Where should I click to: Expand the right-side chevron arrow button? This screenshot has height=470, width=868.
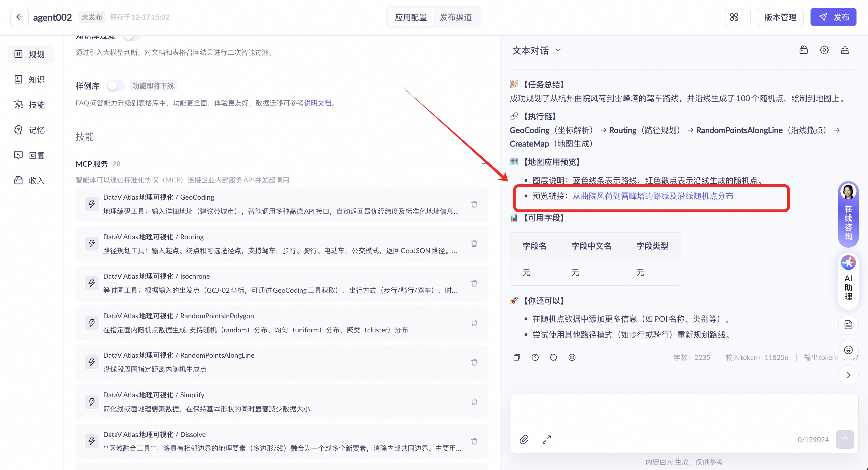coord(848,375)
